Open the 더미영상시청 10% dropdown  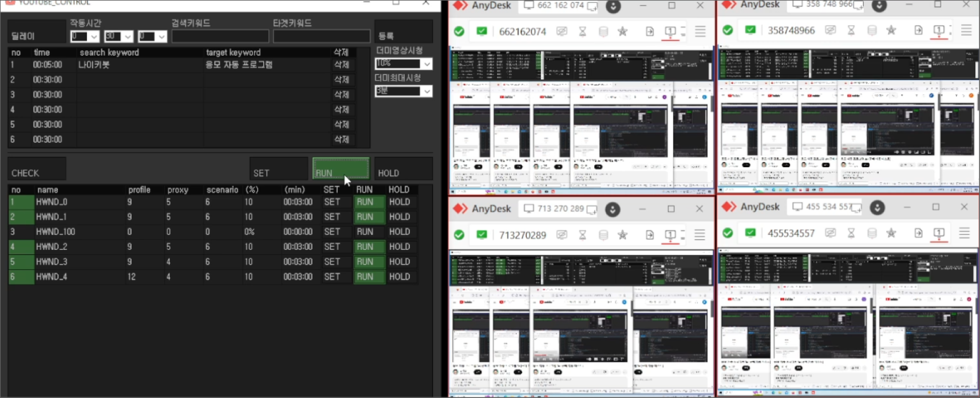click(x=404, y=64)
